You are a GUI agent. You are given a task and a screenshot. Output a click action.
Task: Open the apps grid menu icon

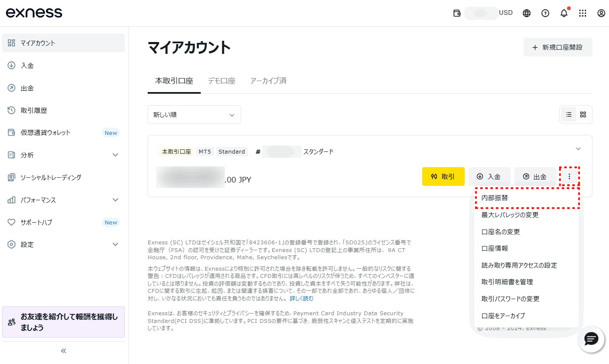(583, 13)
